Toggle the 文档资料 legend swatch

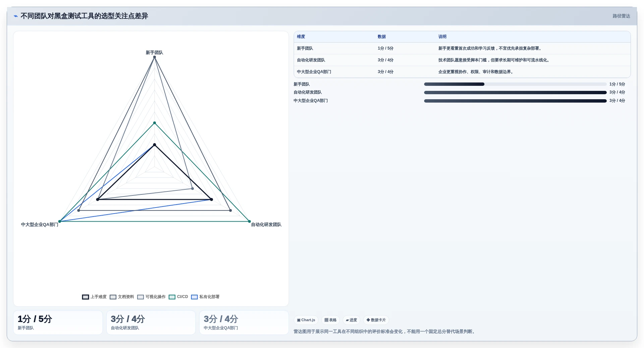(113, 297)
